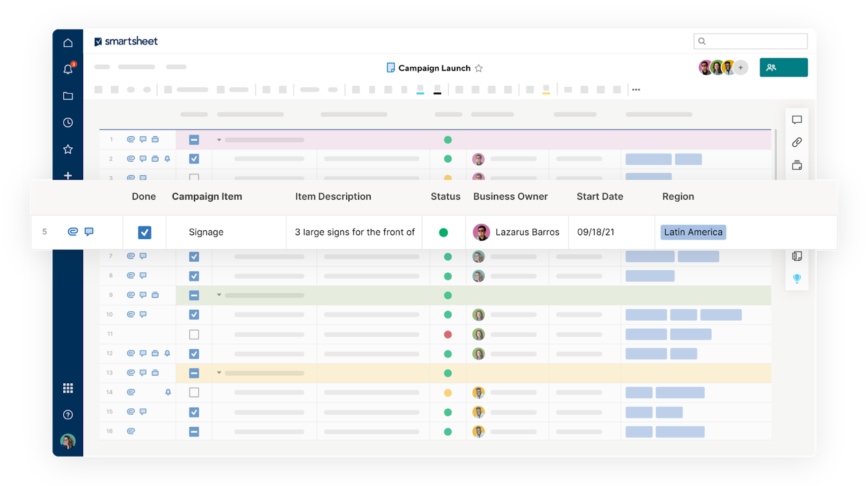This screenshot has height=486, width=868.
Task: Collapse the yellow parent row 13
Action: coord(219,373)
